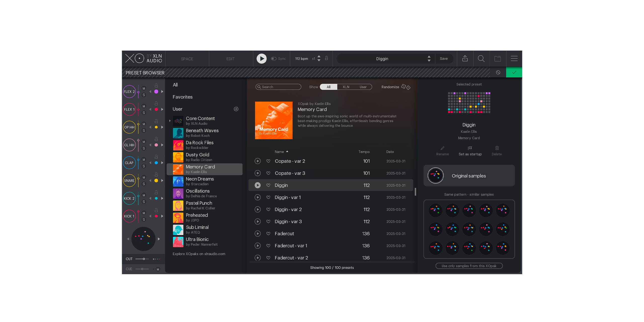Click OP HH next sample arrow
This screenshot has height=322, width=644.
[162, 127]
